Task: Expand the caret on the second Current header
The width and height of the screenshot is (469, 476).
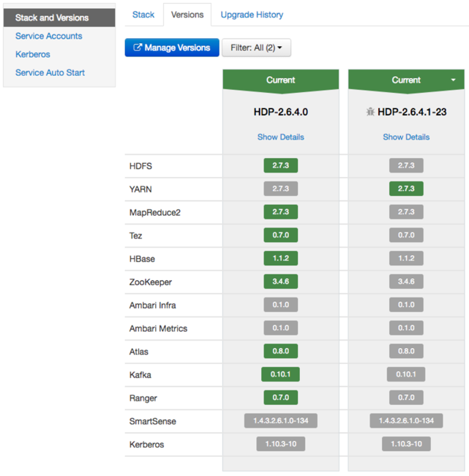Action: pos(453,80)
